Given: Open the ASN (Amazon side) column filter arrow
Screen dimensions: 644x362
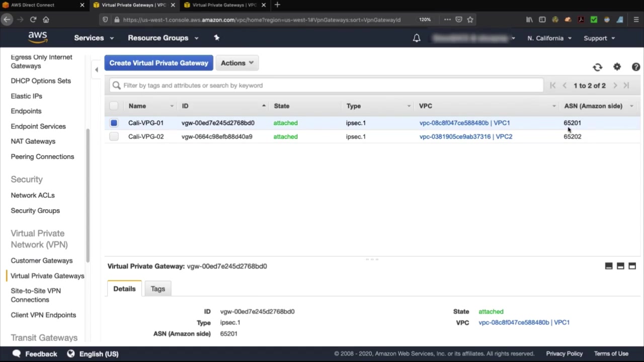Looking at the screenshot, I should pyautogui.click(x=631, y=106).
